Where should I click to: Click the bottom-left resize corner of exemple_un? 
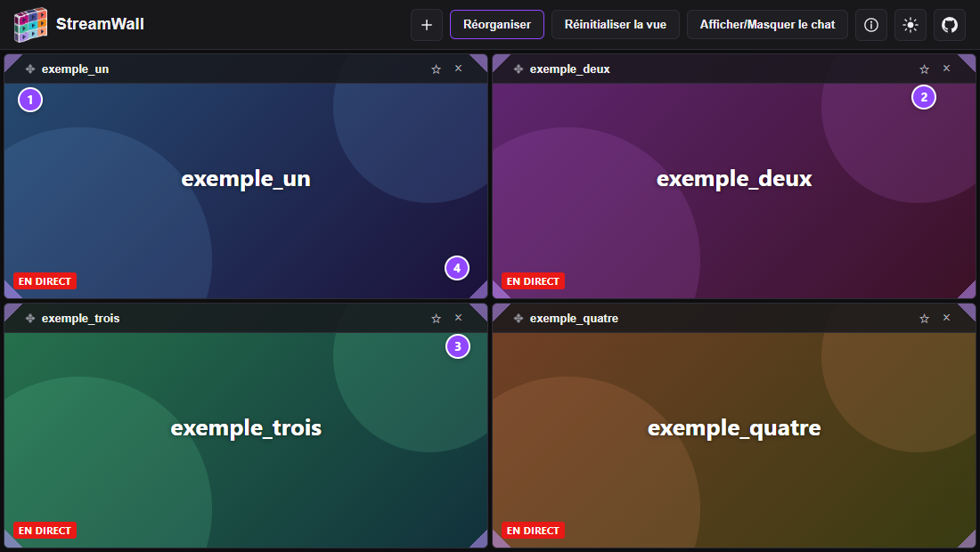[x=11, y=292]
